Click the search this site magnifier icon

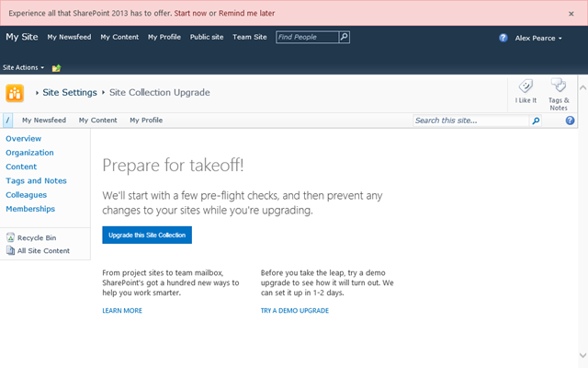click(x=536, y=121)
